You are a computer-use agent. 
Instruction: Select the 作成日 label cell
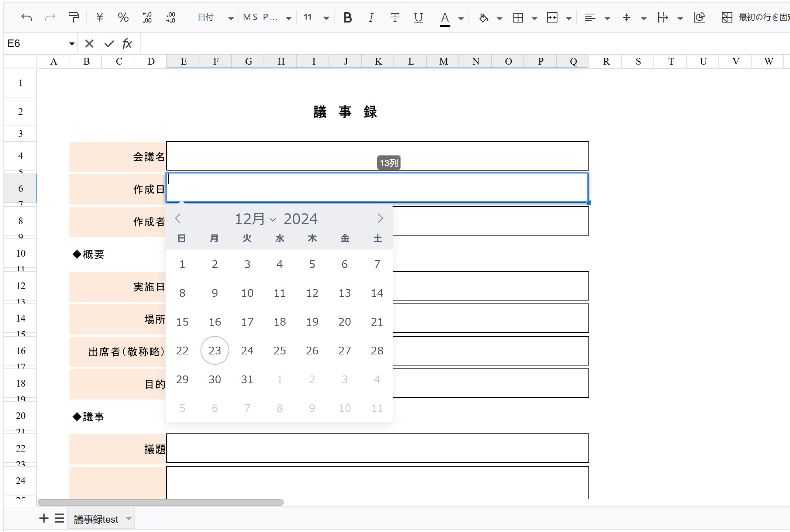[117, 189]
